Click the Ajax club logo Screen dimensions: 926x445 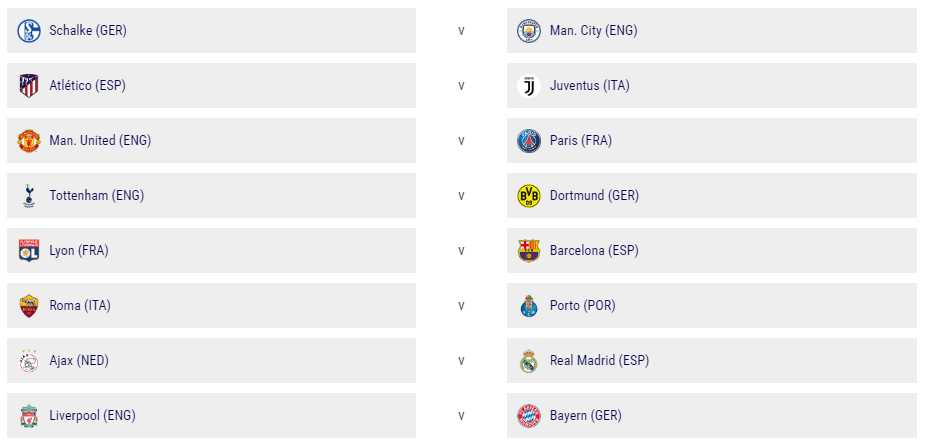coord(29,361)
